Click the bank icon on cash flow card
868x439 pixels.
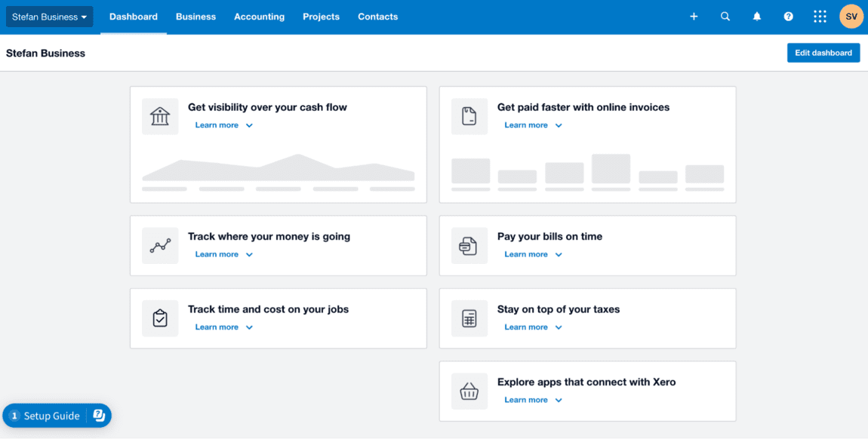point(160,117)
